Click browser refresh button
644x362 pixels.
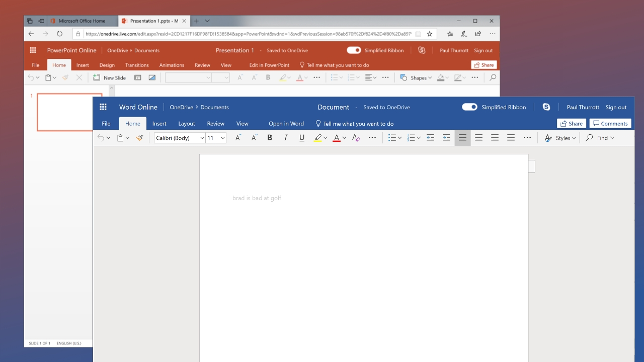59,34
